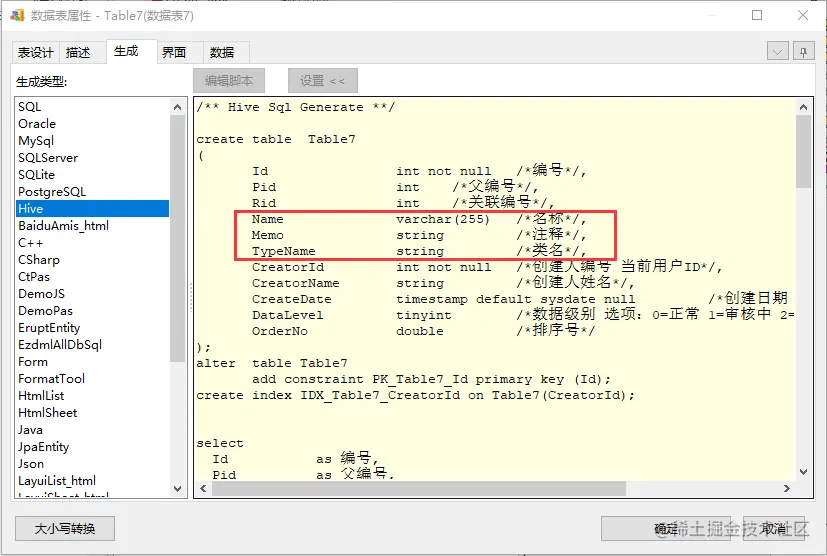Confirm with the 确定 button

pos(666,529)
